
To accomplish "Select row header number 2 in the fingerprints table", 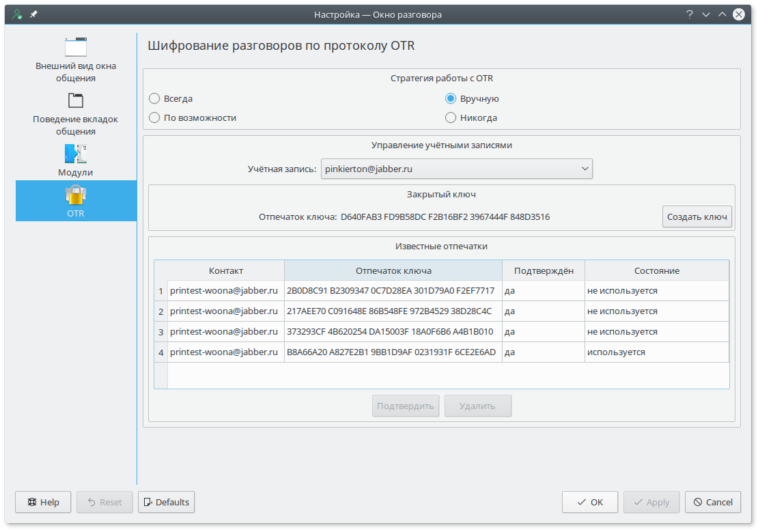I will [161, 311].
